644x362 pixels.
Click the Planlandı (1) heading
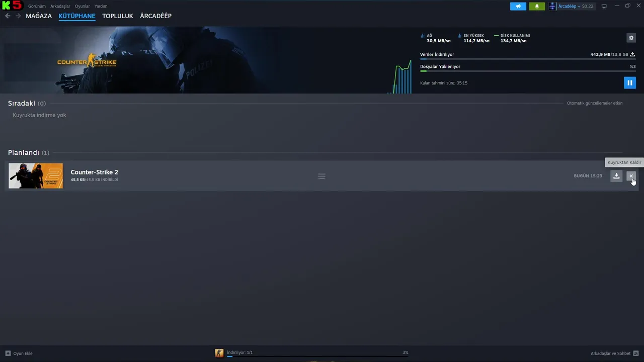pyautogui.click(x=29, y=152)
